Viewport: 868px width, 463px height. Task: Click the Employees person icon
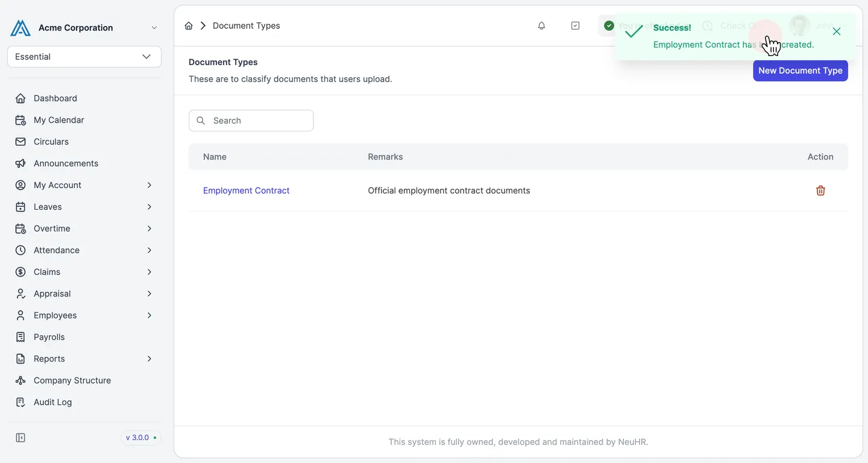pyautogui.click(x=20, y=315)
